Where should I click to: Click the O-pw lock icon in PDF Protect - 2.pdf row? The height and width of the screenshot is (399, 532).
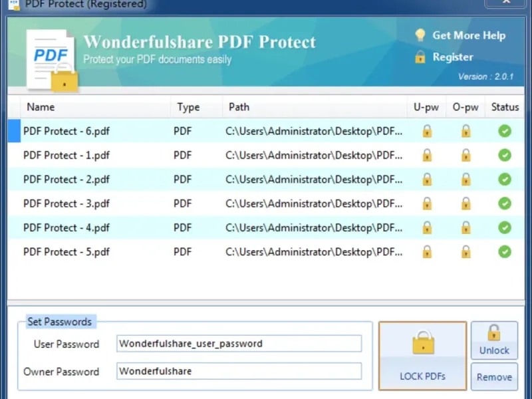pos(466,179)
